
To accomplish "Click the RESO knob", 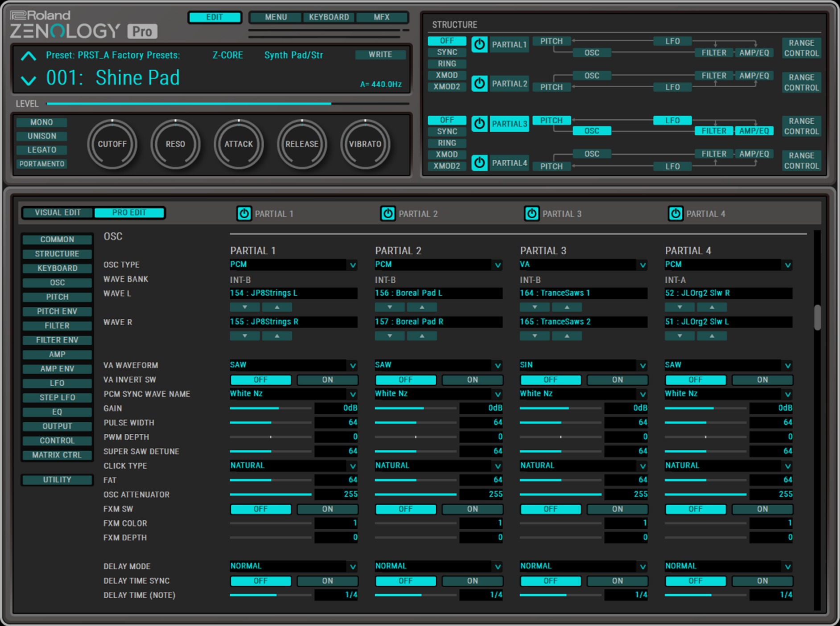I will tap(175, 144).
